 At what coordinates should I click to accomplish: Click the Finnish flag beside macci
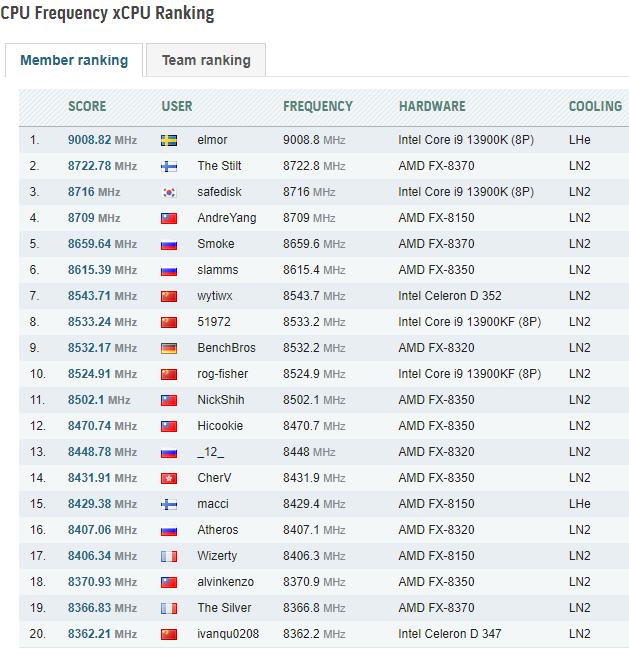[x=169, y=504]
